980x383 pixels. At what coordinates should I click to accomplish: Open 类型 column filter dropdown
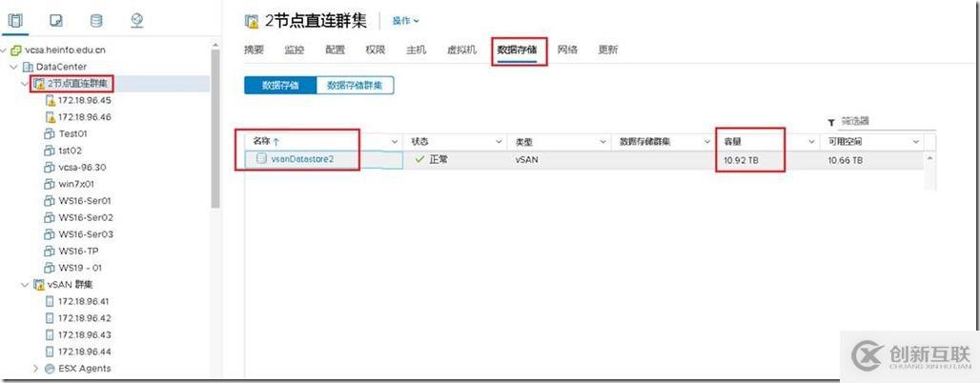click(602, 142)
